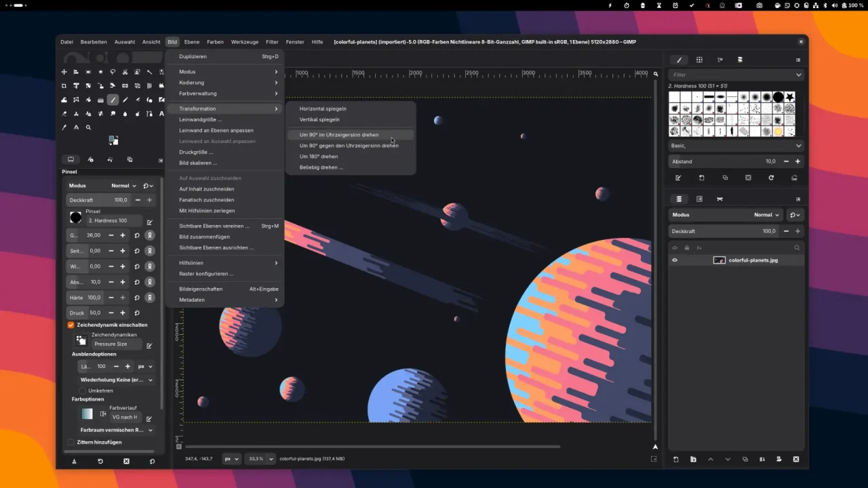The height and width of the screenshot is (488, 868).
Task: Toggle the Zittern hinzufügen checkbox
Action: [71, 442]
